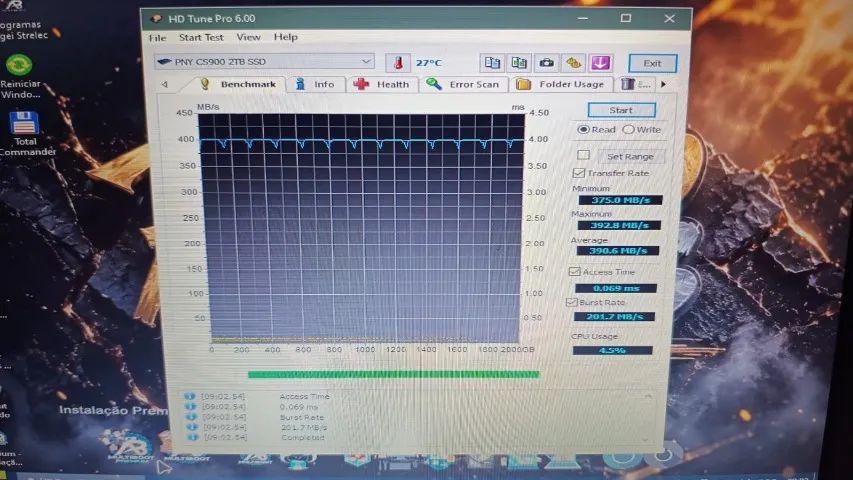Open Total Commander desktop shortcut

click(24, 134)
